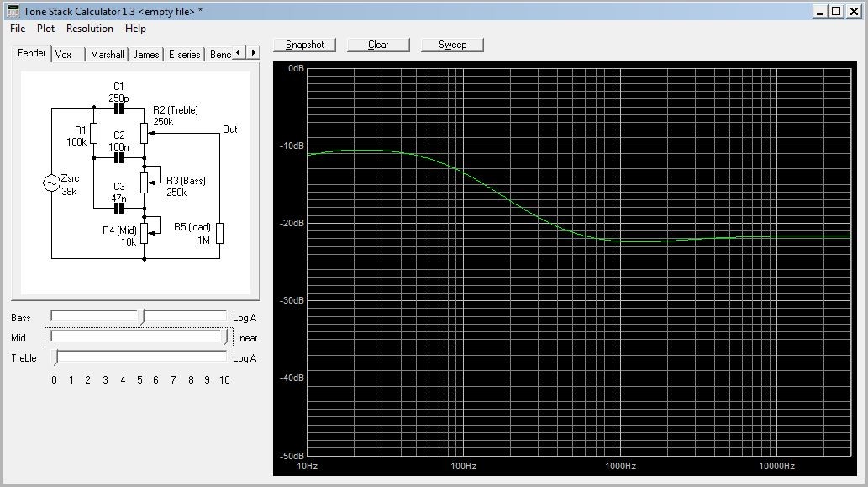Image resolution: width=868 pixels, height=487 pixels.
Task: Click the '1000Hz' axis label
Action: coord(621,466)
